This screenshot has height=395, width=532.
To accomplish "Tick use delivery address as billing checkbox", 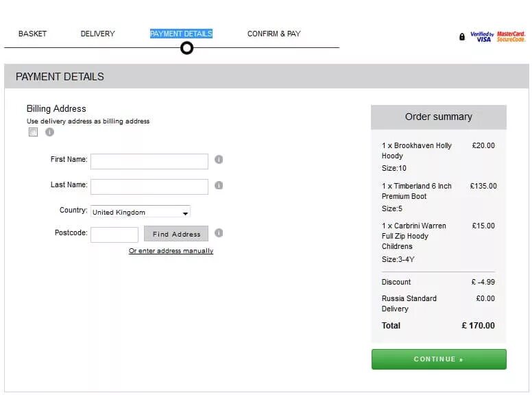I will tap(33, 132).
